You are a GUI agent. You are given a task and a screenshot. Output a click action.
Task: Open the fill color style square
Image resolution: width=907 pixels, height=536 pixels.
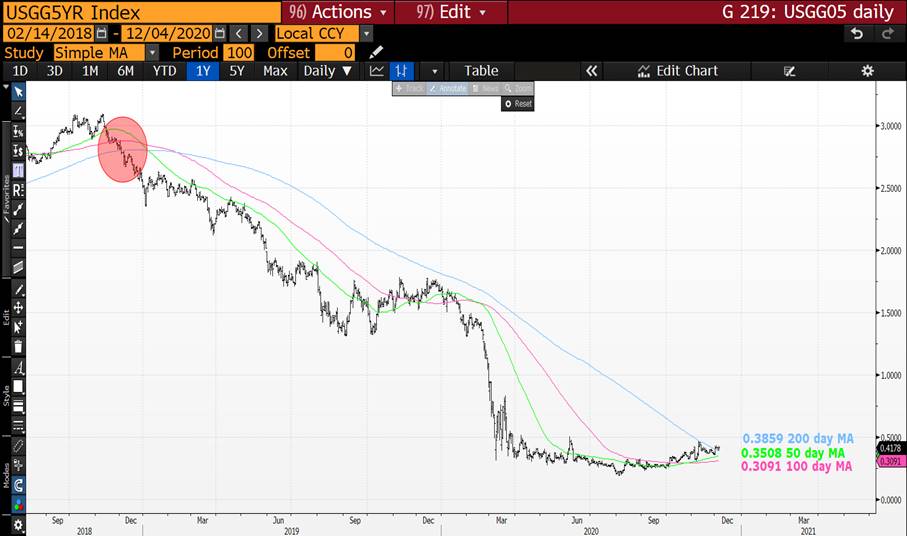click(18, 387)
